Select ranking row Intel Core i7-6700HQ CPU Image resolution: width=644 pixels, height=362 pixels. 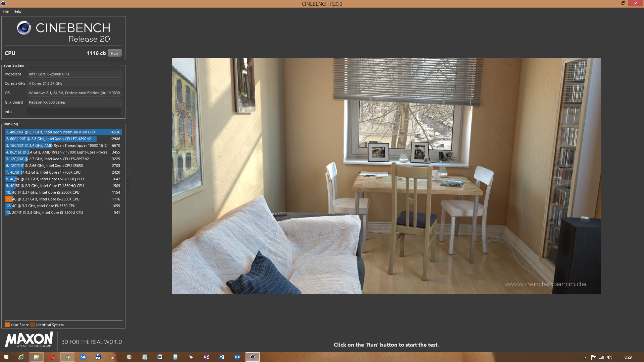click(x=63, y=179)
